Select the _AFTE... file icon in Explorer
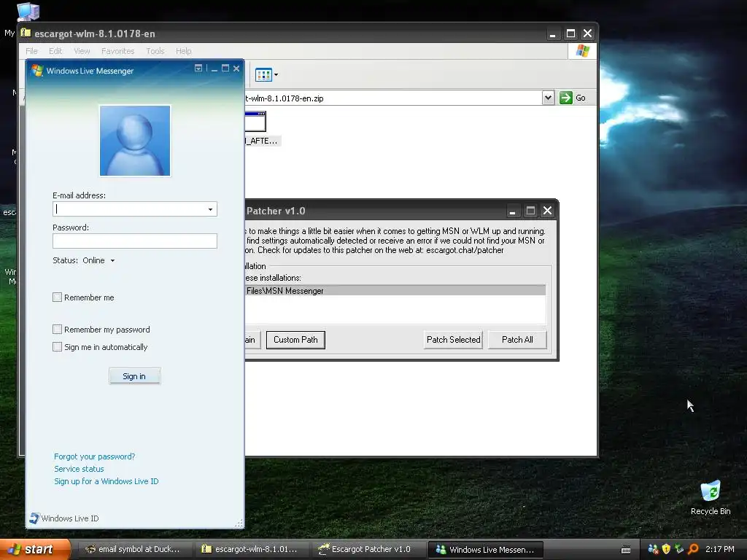 (256, 122)
